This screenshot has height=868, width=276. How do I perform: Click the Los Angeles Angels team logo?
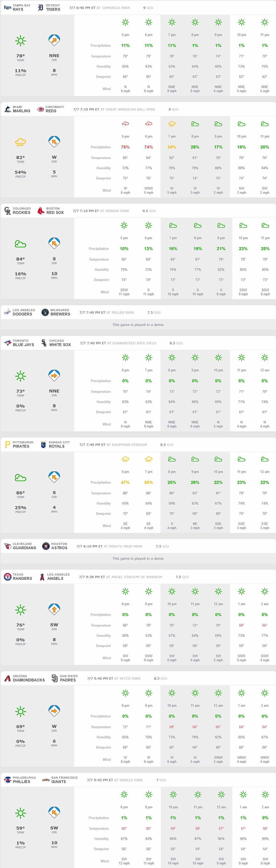click(x=42, y=577)
